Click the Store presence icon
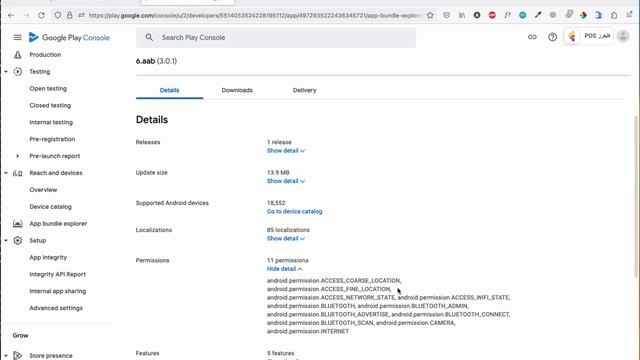 (x=18, y=356)
